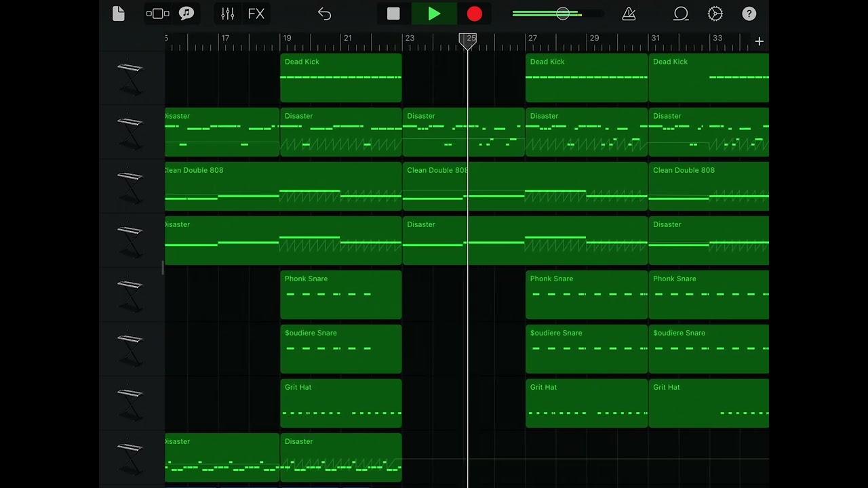Undo the last action
868x488 pixels.
coord(324,14)
